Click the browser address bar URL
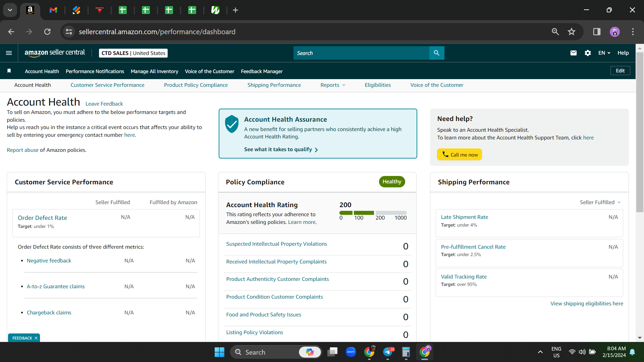This screenshot has width=644, height=362. point(157,32)
